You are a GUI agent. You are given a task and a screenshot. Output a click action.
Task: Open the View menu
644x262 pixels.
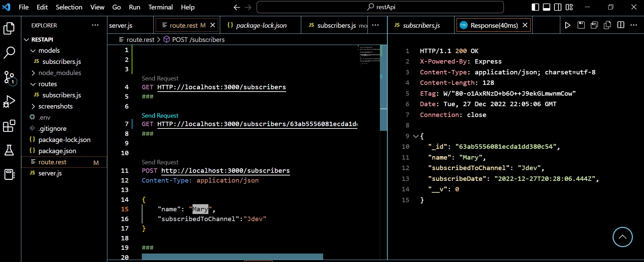tap(97, 7)
